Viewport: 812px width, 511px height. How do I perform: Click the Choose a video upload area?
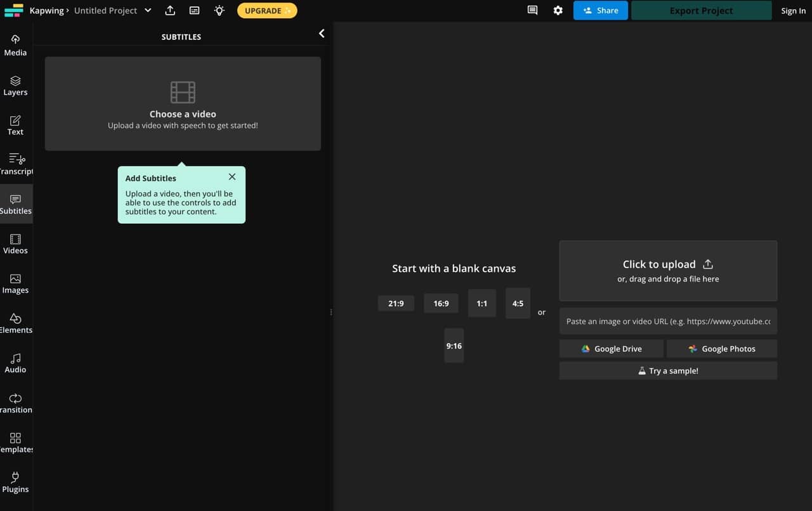pos(183,104)
